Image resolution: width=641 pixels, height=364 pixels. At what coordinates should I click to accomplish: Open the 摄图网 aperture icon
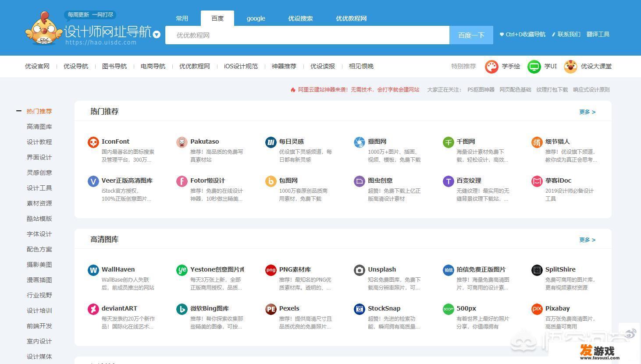[x=360, y=142]
